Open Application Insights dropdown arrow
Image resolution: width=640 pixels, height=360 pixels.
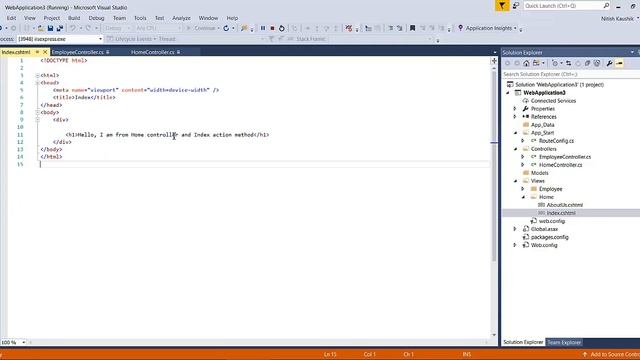(515, 28)
